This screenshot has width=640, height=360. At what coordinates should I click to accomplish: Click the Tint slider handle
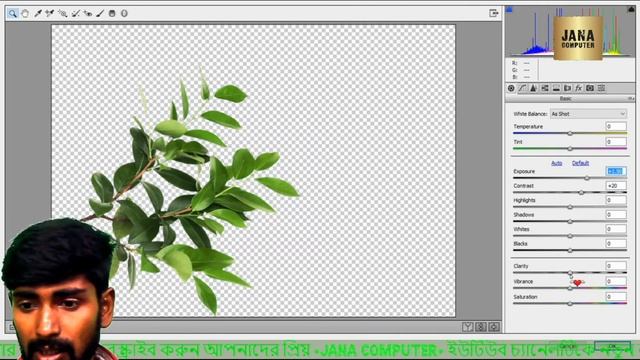click(570, 149)
